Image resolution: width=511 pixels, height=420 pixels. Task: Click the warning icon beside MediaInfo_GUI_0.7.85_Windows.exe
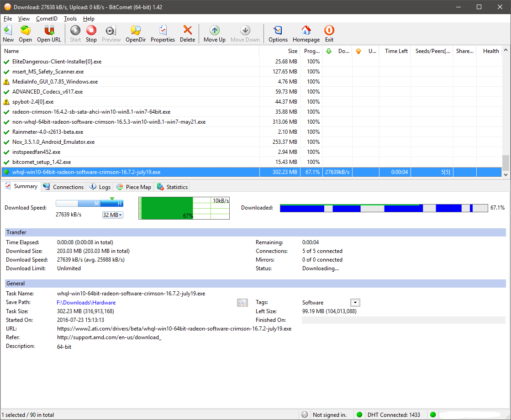[6, 82]
